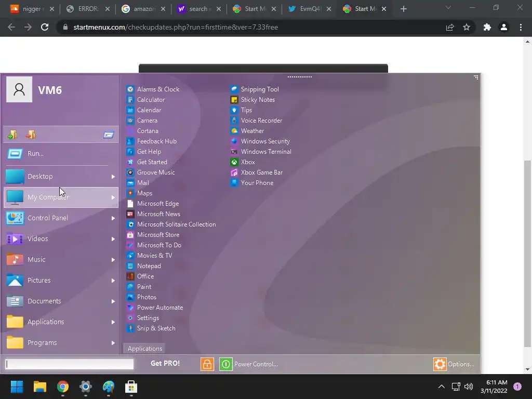
Task: Open Weather app
Action: [x=247, y=130]
